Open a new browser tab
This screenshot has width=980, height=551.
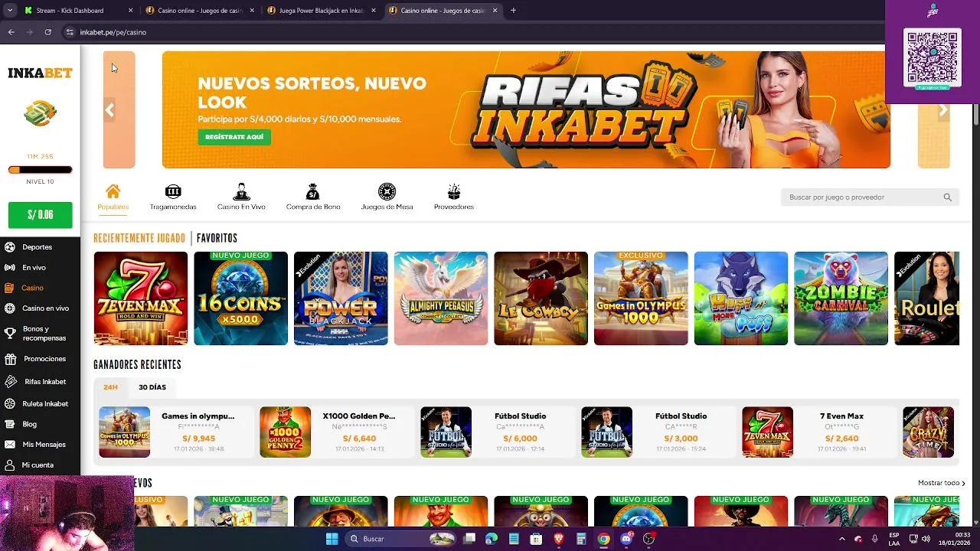tap(513, 11)
